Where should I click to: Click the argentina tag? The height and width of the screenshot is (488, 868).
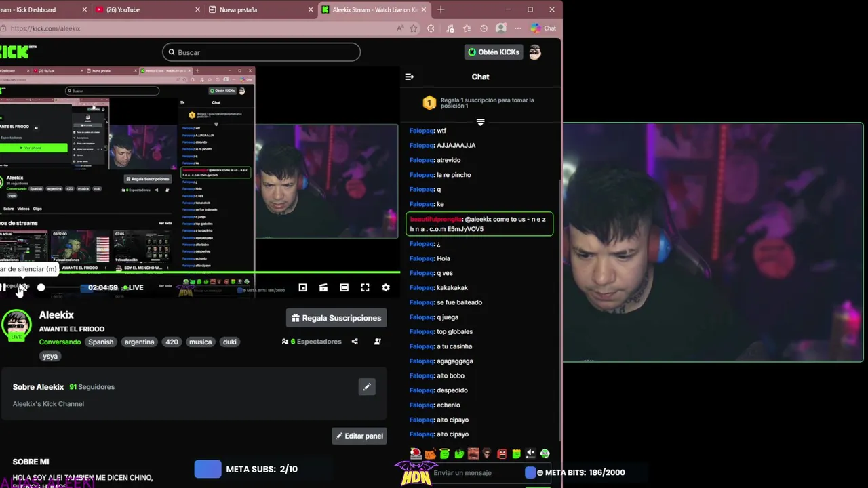pos(139,342)
